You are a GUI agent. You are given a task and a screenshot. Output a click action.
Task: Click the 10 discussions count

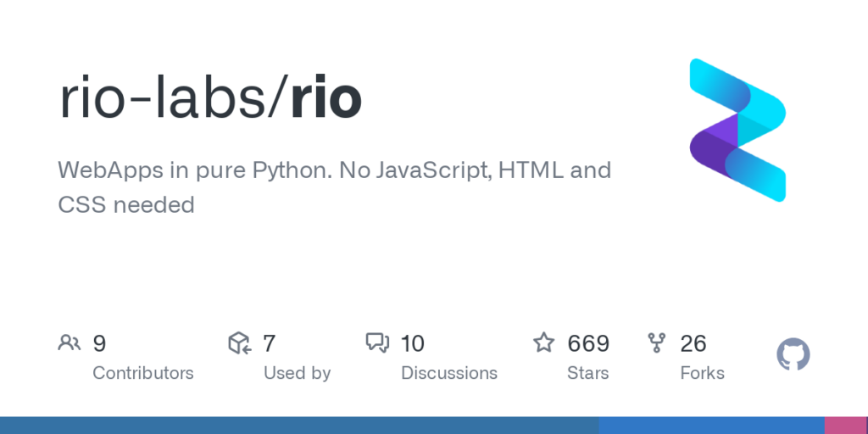(x=412, y=343)
